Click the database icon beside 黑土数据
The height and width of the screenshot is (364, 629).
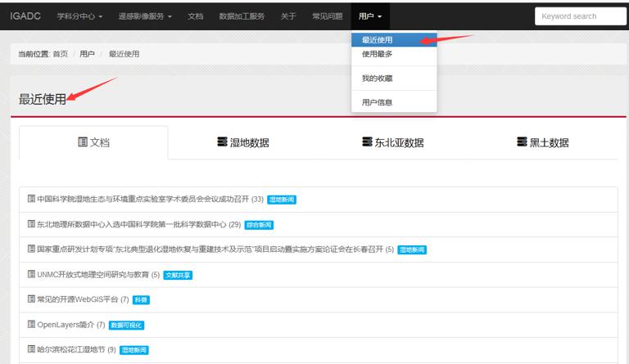pos(522,142)
